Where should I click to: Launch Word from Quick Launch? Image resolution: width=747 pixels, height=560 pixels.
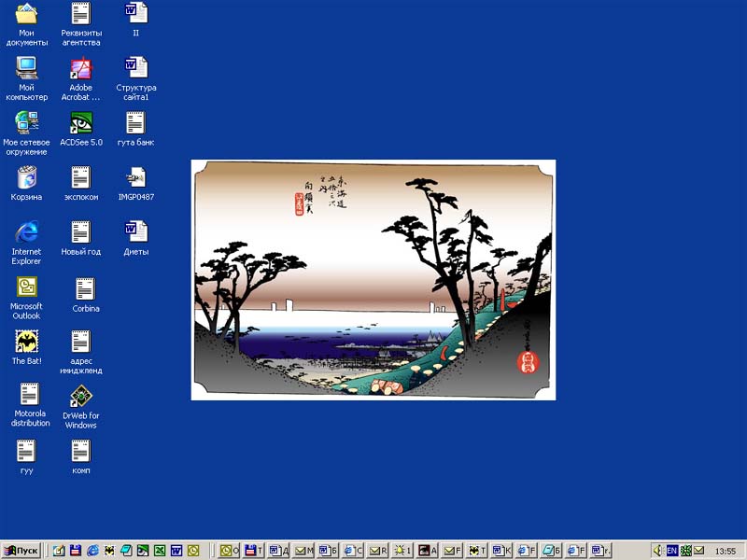pyautogui.click(x=176, y=551)
